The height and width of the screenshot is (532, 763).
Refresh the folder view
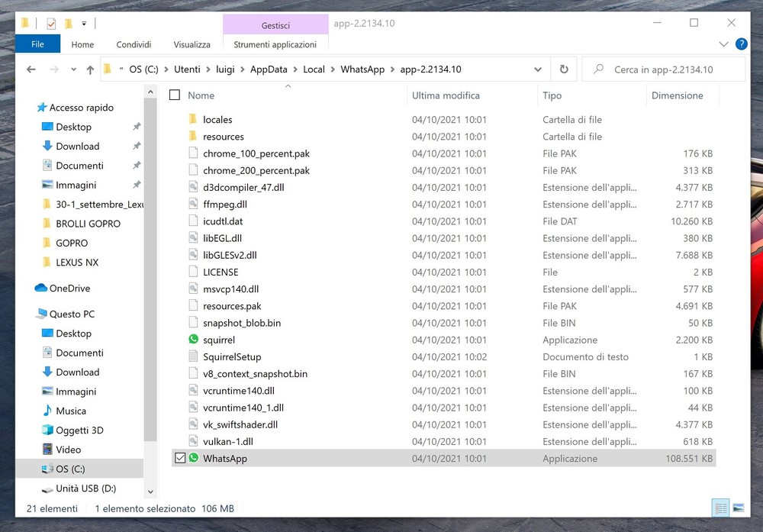[x=564, y=69]
